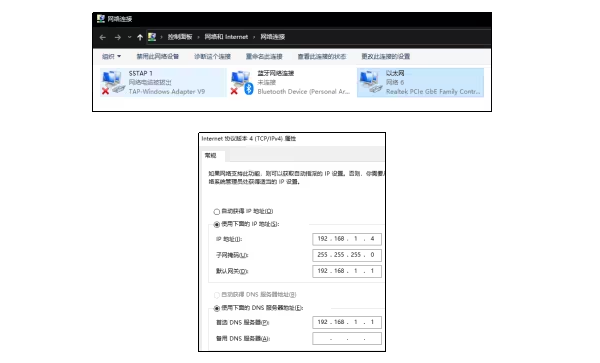The image size is (600, 363).
Task: Click 控制面板 in the breadcrumb path
Action: click(180, 37)
